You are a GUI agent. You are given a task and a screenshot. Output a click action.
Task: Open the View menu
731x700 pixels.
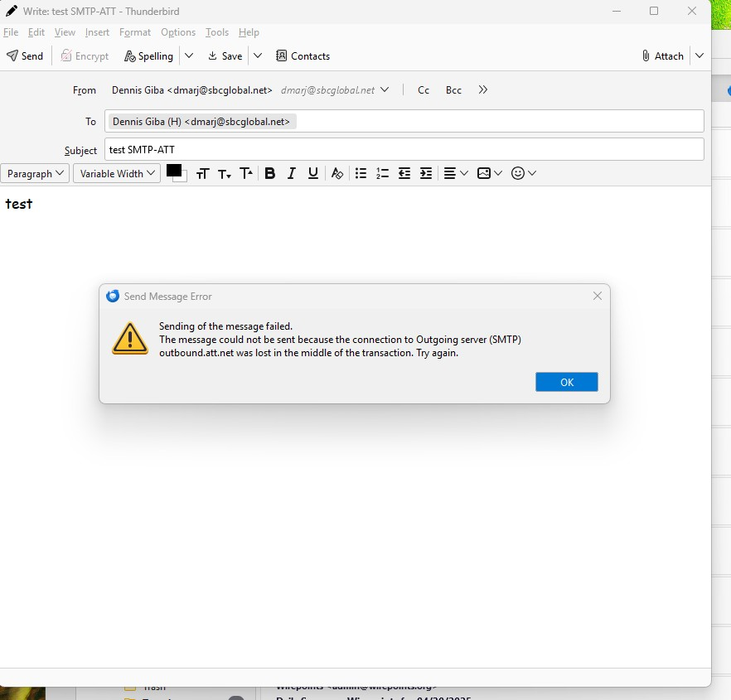[x=65, y=32]
